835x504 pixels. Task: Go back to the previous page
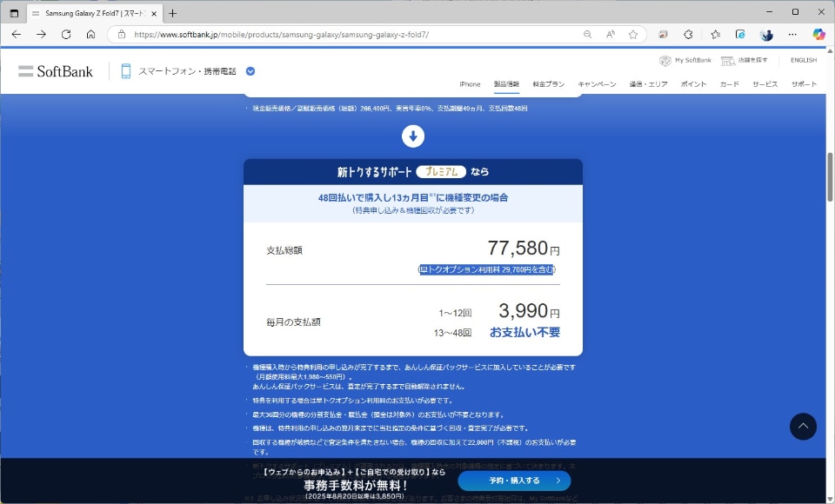(x=17, y=35)
